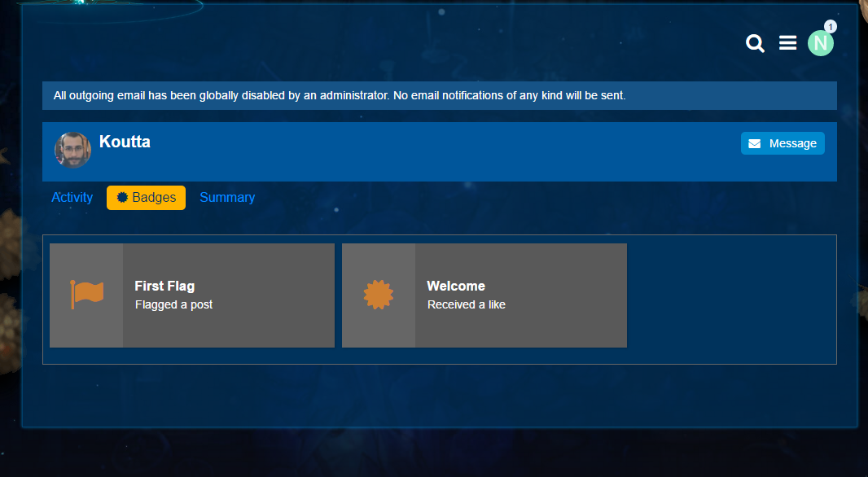Click the green N user avatar
This screenshot has width=868, height=477.
(819, 44)
